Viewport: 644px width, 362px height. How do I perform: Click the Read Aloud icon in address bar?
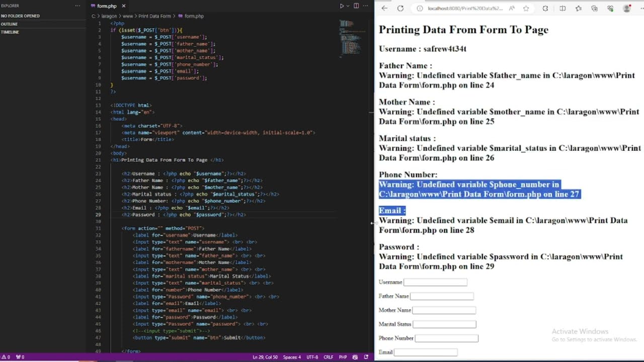[x=512, y=8]
